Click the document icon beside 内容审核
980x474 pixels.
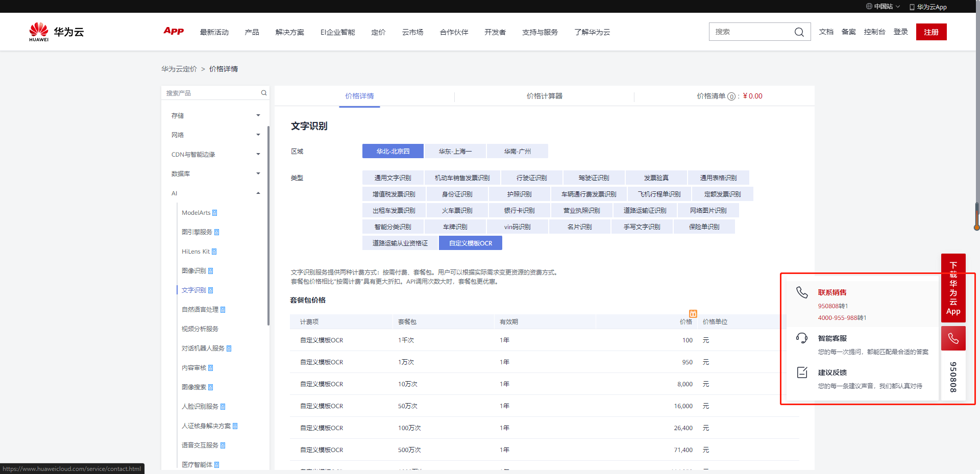(211, 368)
